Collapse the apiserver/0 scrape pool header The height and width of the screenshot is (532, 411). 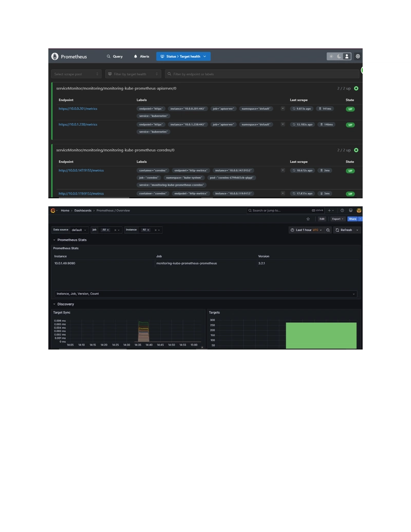(207, 88)
